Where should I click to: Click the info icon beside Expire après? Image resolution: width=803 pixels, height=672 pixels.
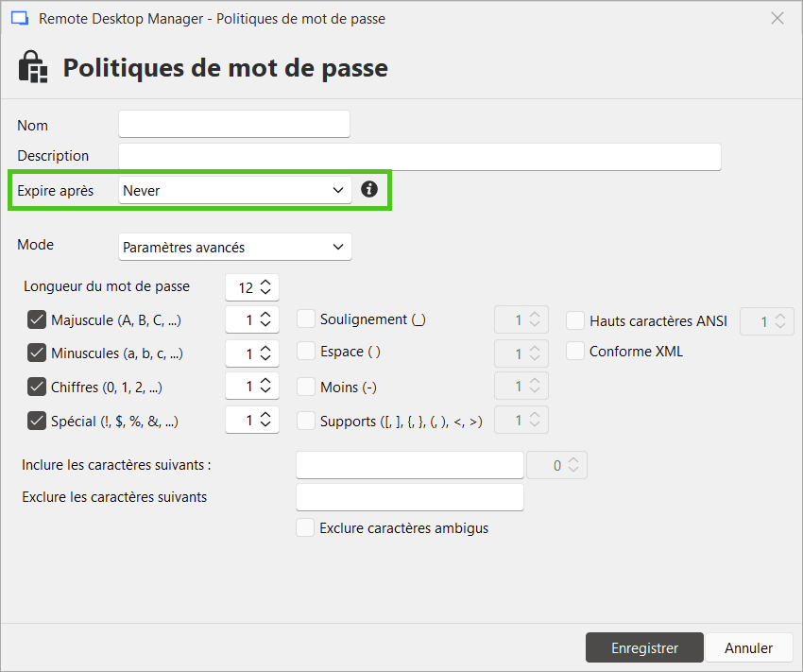pos(368,189)
